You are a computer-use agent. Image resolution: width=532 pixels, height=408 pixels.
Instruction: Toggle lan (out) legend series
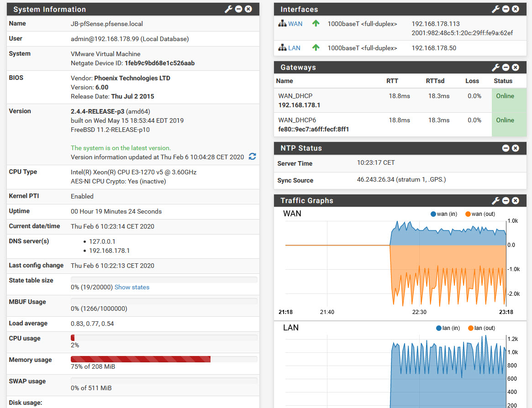pos(481,328)
